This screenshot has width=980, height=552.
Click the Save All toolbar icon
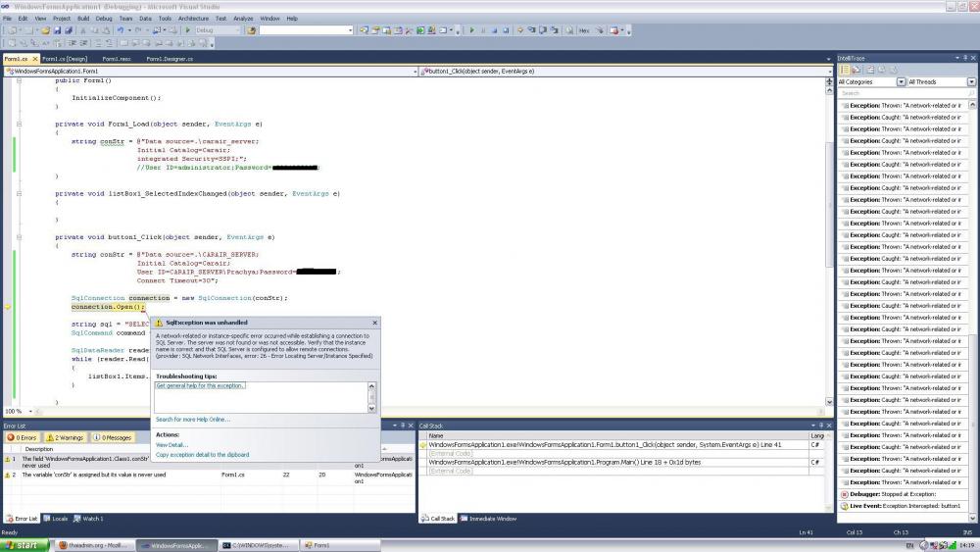(69, 30)
